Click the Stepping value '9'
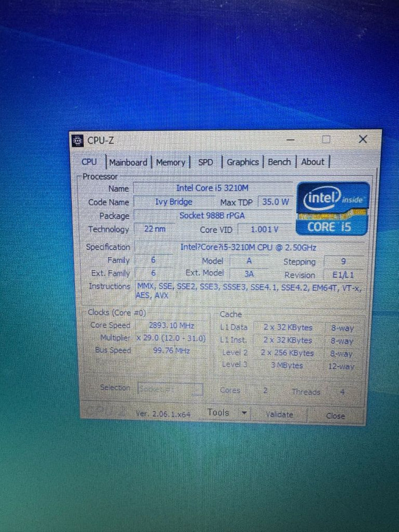Screen dimensions: 399x532 344,261
